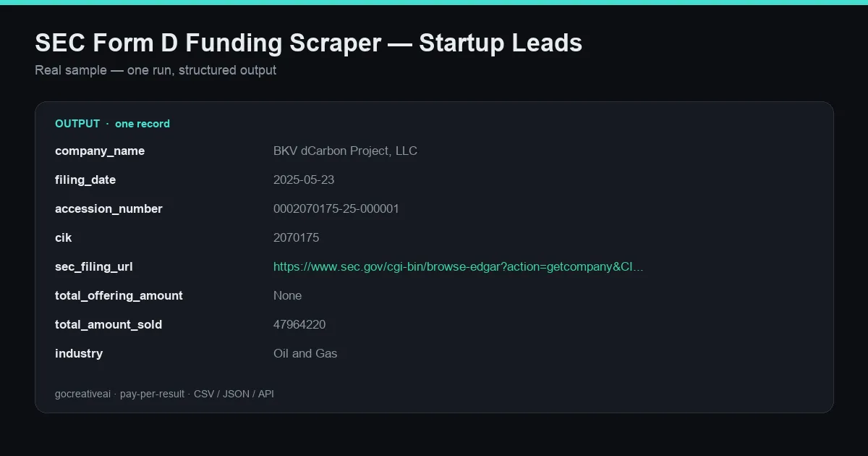Click the gocreativeai pay-per-result footer text

[x=164, y=394]
